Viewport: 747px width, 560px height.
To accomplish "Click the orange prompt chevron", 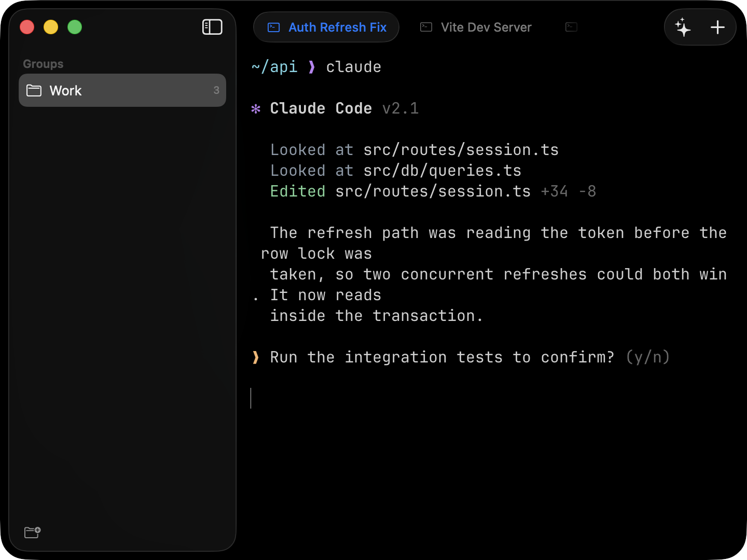I will click(x=256, y=357).
